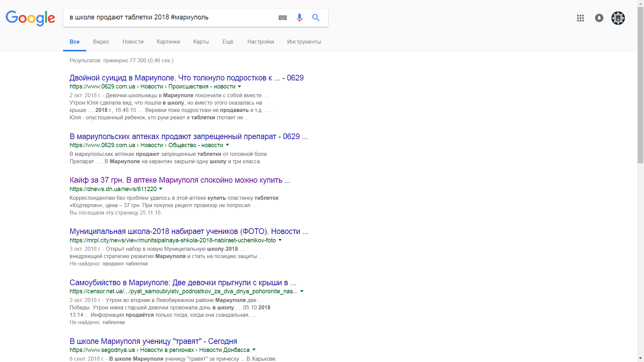Open result 'В школе Мариуполя ученицу травят'
This screenshot has height=362, width=644.
pyautogui.click(x=153, y=341)
